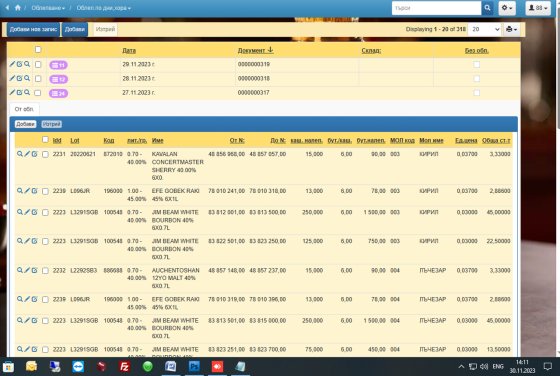Click the search magnifier button beside search field

tap(487, 8)
